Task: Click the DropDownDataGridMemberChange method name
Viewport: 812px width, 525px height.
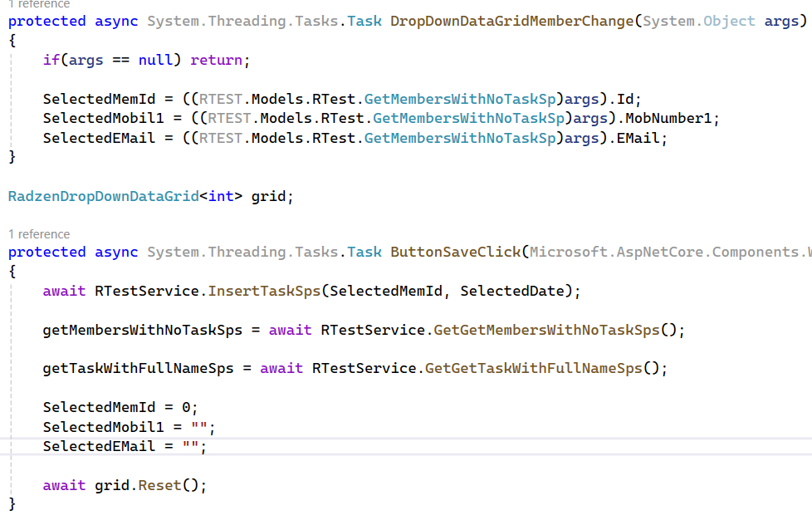Action: [x=512, y=22]
